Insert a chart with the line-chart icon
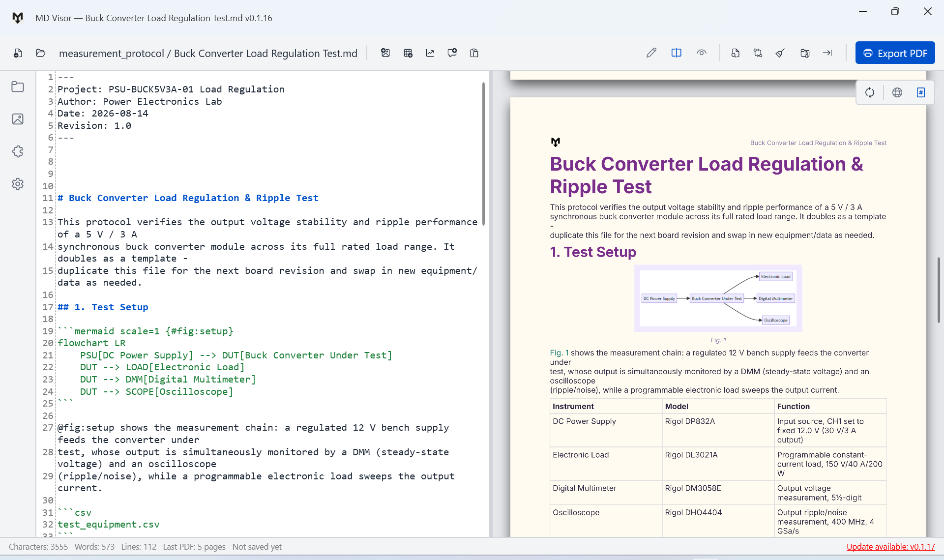This screenshot has width=944, height=560. click(430, 53)
